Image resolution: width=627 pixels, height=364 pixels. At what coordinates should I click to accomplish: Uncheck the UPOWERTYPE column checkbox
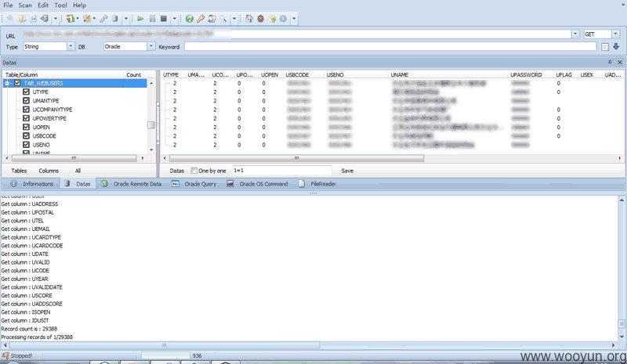(27, 118)
